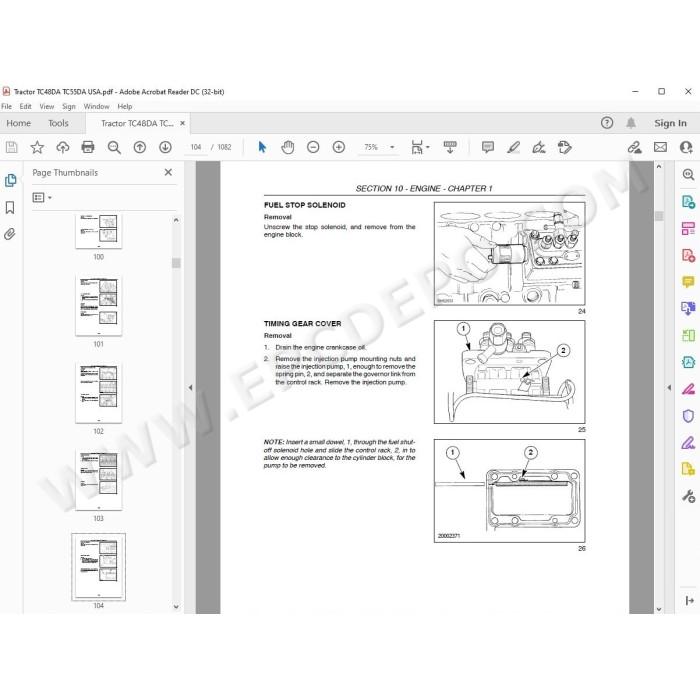
Task: Open the Help question mark icon
Action: (x=607, y=123)
